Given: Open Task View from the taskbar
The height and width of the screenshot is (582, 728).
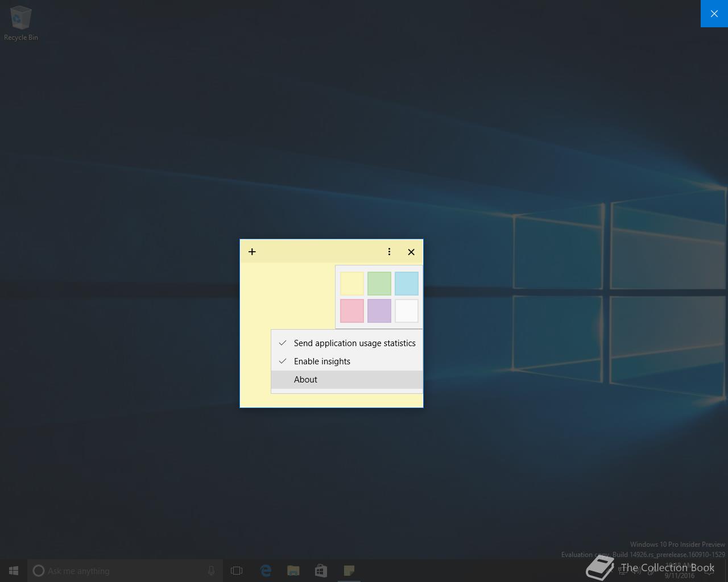Looking at the screenshot, I should point(237,571).
